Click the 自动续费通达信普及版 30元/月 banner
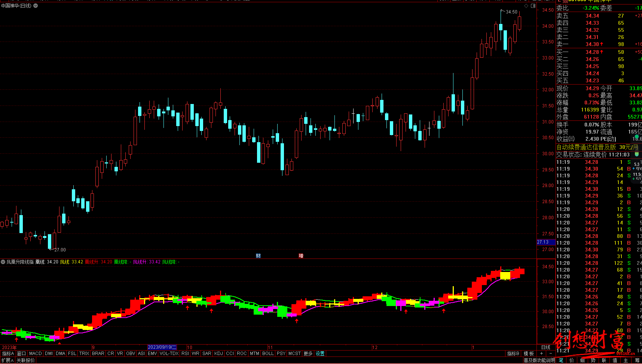Image resolution: width=642 pixels, height=364 pixels. coord(597,147)
